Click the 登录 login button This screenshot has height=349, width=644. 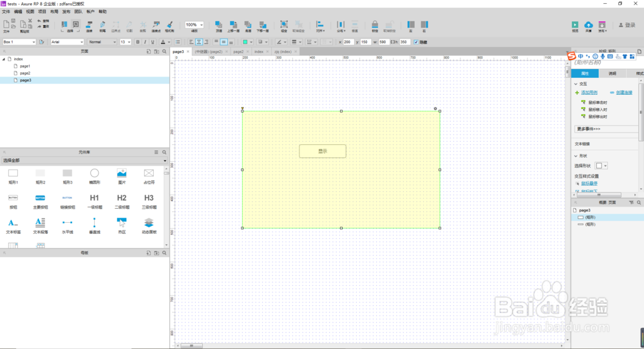pyautogui.click(x=627, y=25)
